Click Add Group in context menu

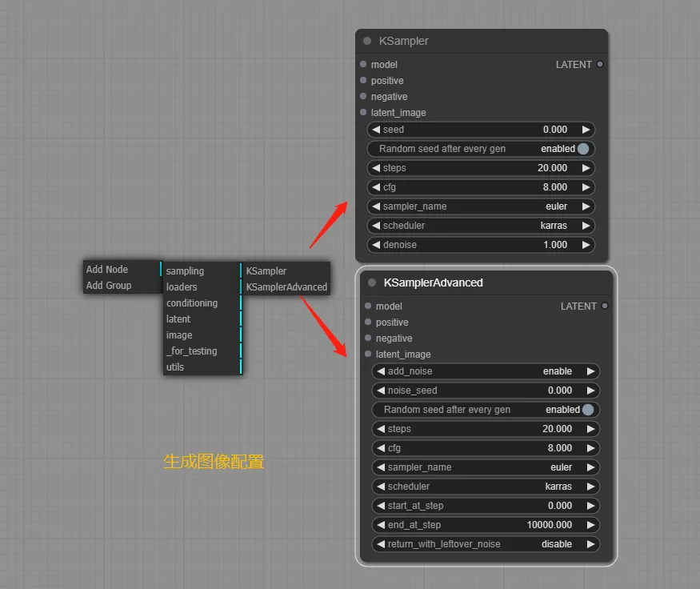pos(109,286)
